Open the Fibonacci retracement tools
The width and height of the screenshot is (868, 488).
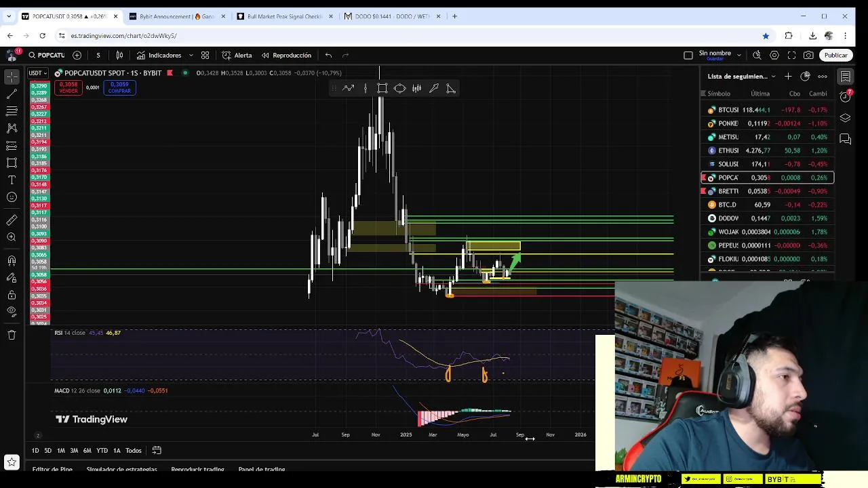[x=12, y=110]
